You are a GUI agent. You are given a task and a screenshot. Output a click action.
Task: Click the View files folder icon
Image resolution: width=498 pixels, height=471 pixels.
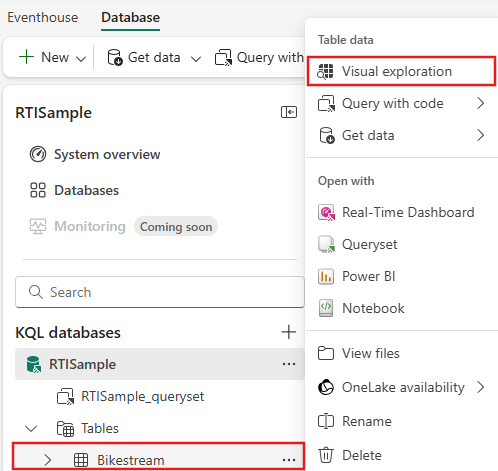tap(326, 353)
